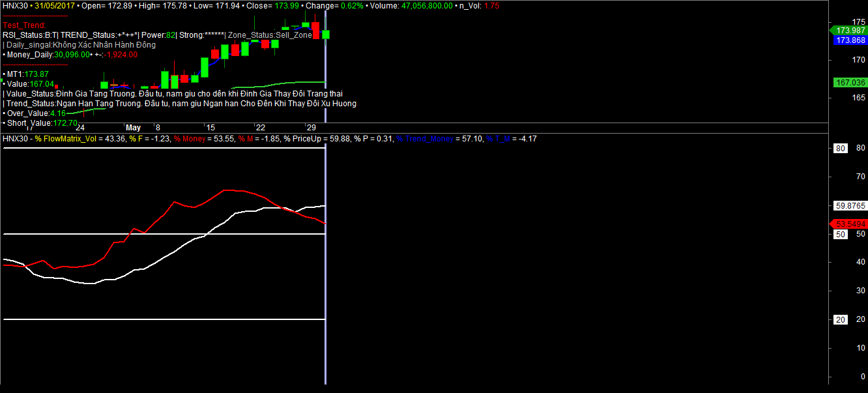This screenshot has height=393, width=868.
Task: Click the white 59.8765 PriceUp tag
Action: (850, 205)
